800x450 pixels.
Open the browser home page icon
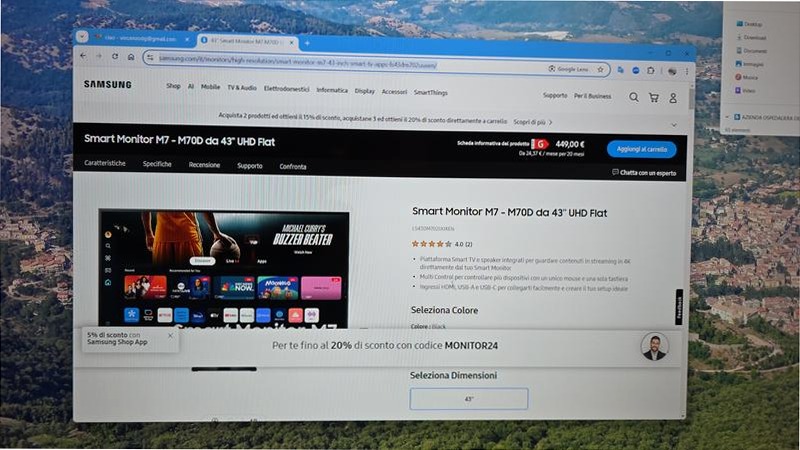tap(131, 57)
